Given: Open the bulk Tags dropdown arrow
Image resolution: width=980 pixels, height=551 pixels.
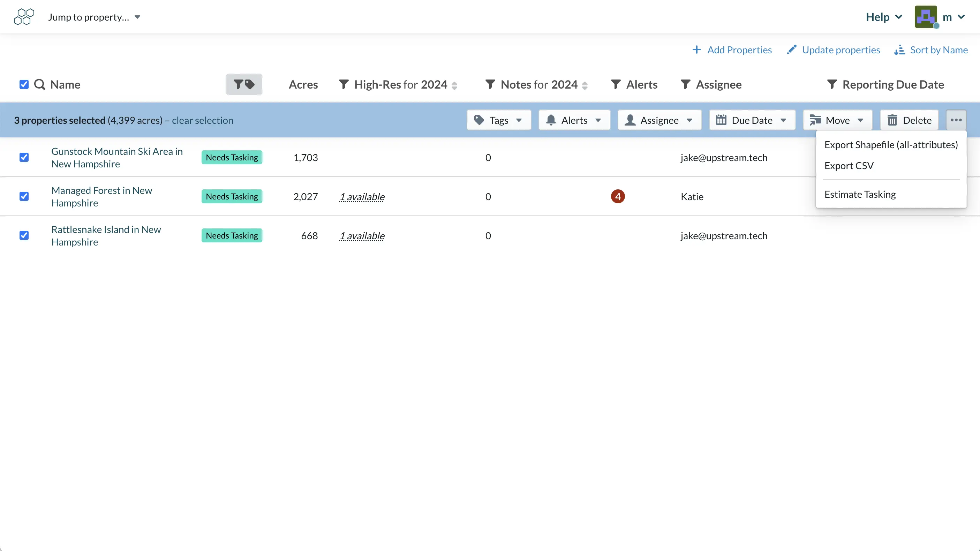Looking at the screenshot, I should (519, 121).
